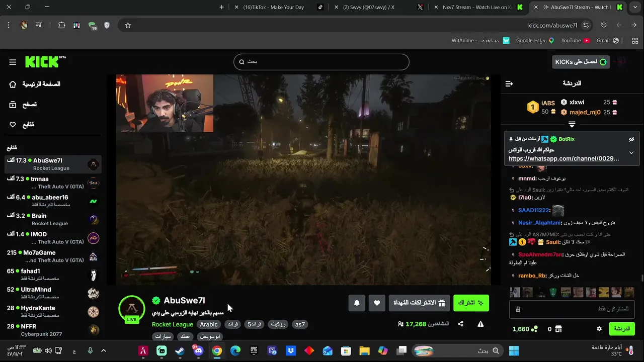Bookmark this page star icon
The image size is (644, 362).
click(x=128, y=25)
